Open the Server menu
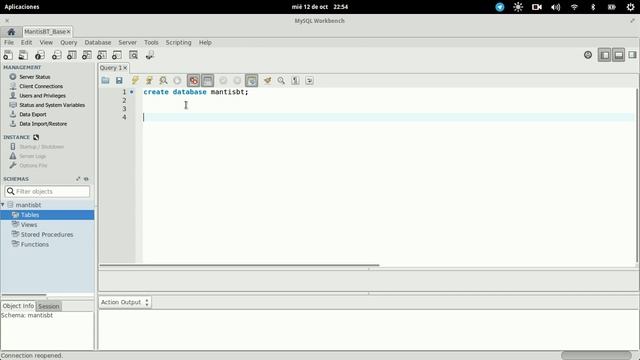 (127, 42)
